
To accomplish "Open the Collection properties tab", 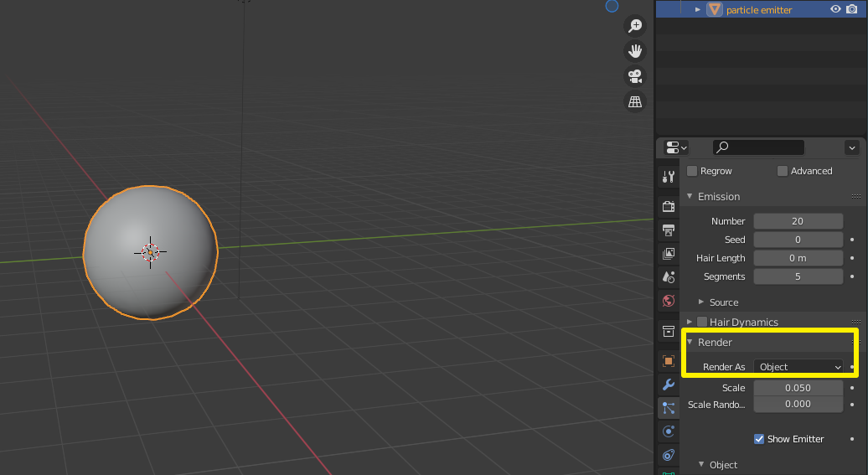I will click(x=668, y=332).
